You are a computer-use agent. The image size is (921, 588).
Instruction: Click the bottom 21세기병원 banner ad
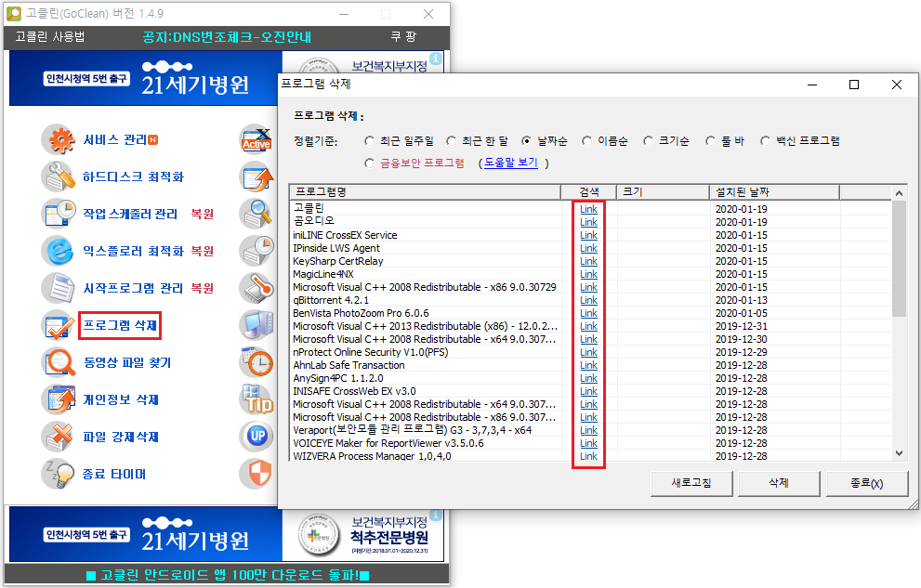point(227,534)
